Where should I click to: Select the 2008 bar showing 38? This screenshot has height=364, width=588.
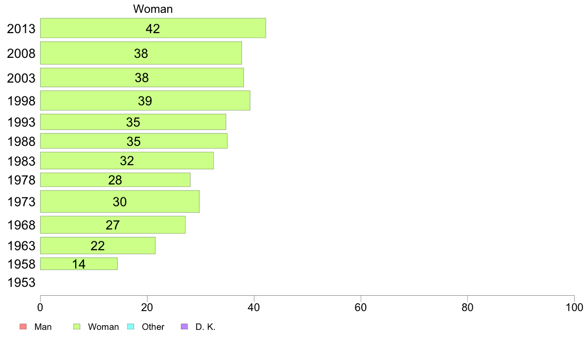(x=141, y=53)
